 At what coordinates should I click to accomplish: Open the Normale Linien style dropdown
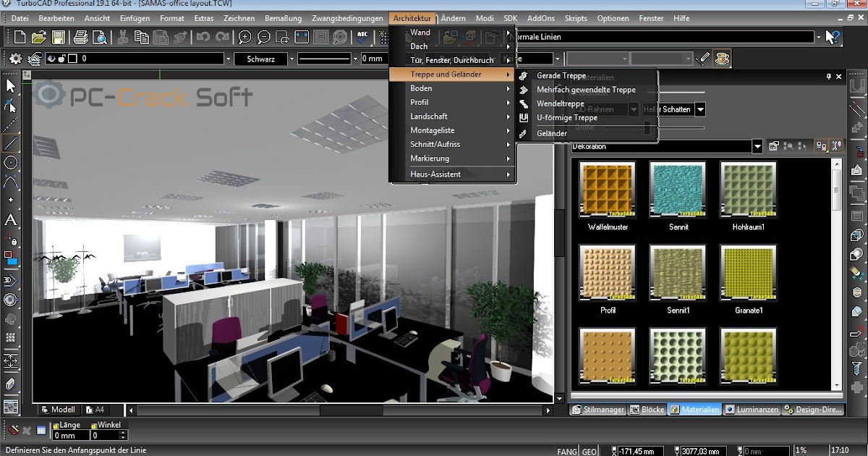pos(818,37)
